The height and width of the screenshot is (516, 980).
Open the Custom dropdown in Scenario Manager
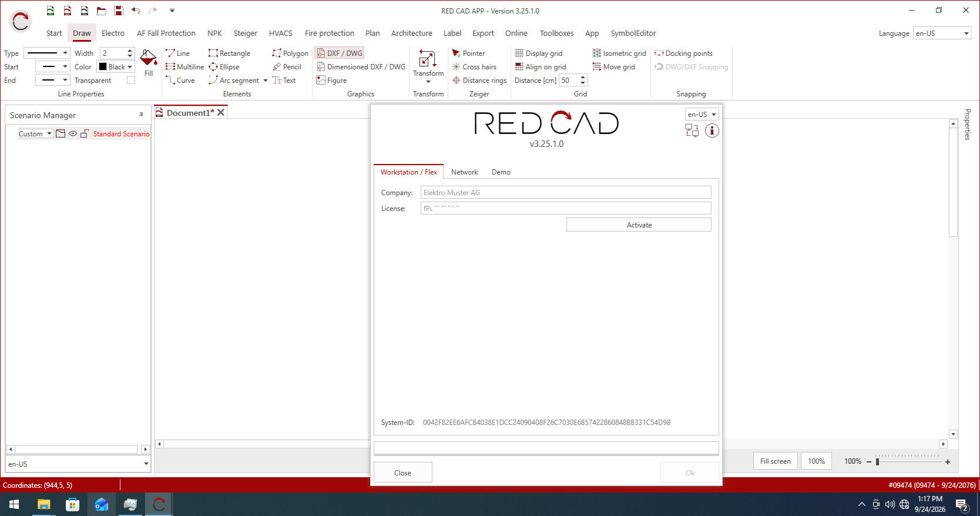point(36,133)
